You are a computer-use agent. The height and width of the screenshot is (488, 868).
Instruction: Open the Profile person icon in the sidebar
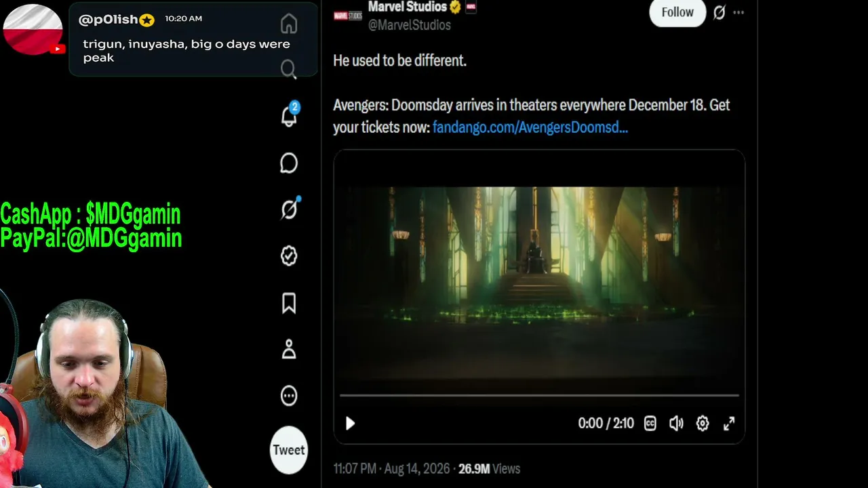click(289, 349)
